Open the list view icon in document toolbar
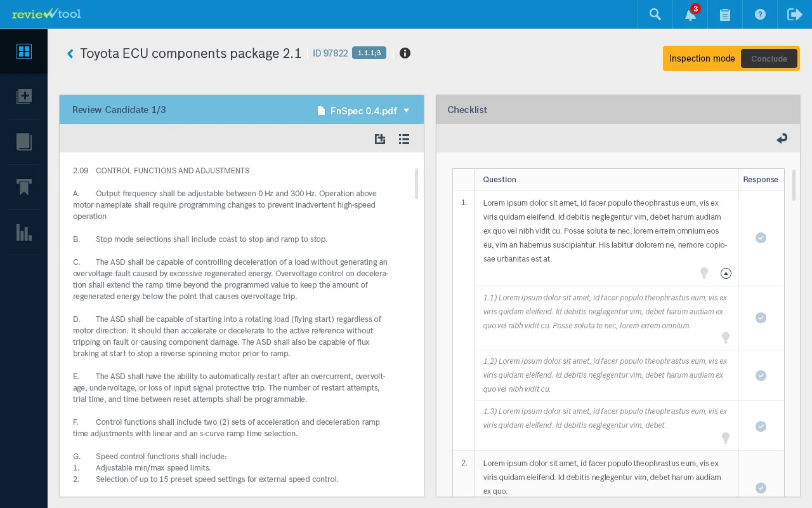The width and height of the screenshot is (812, 508). pyautogui.click(x=404, y=139)
